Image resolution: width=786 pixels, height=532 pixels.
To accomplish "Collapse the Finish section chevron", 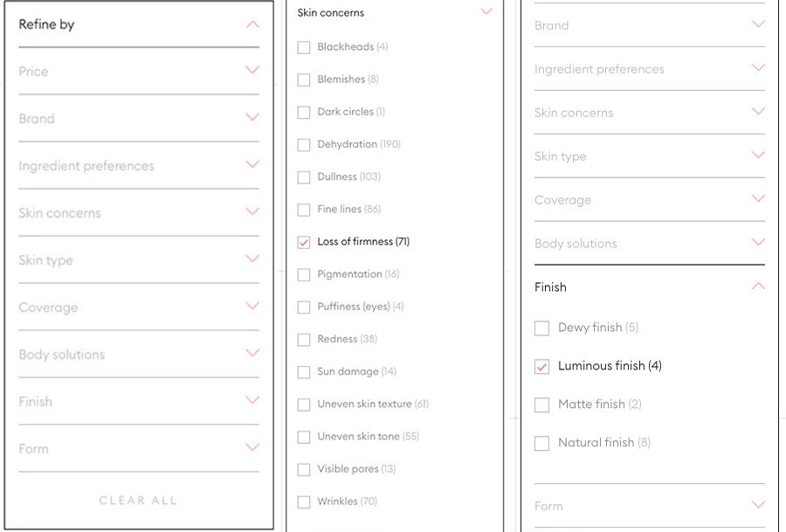I will point(758,286).
